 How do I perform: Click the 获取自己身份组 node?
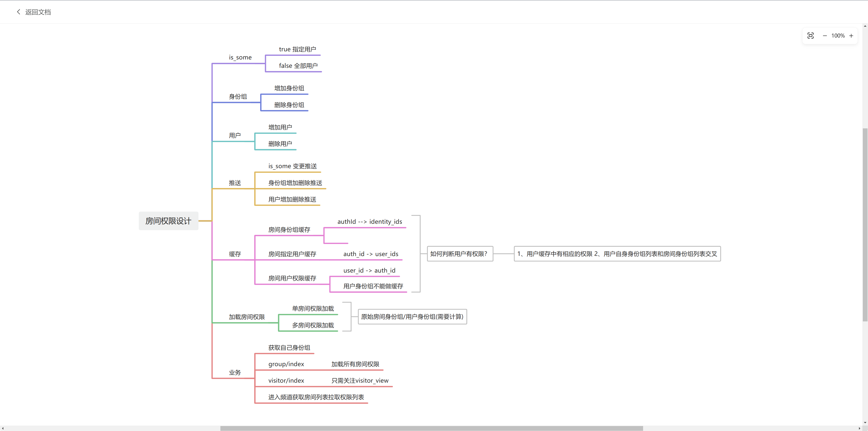(289, 347)
